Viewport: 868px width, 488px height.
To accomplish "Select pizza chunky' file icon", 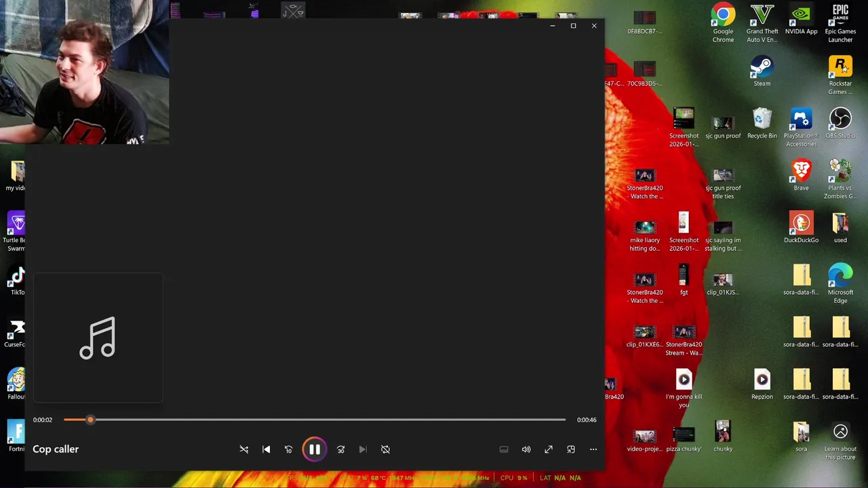I will [684, 440].
